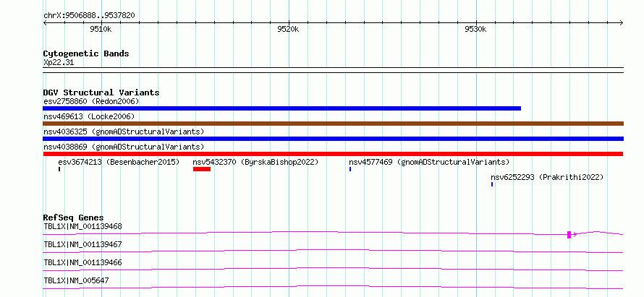Click the right arrowhead of the ruler
This screenshot has height=297, width=644.
point(622,22)
